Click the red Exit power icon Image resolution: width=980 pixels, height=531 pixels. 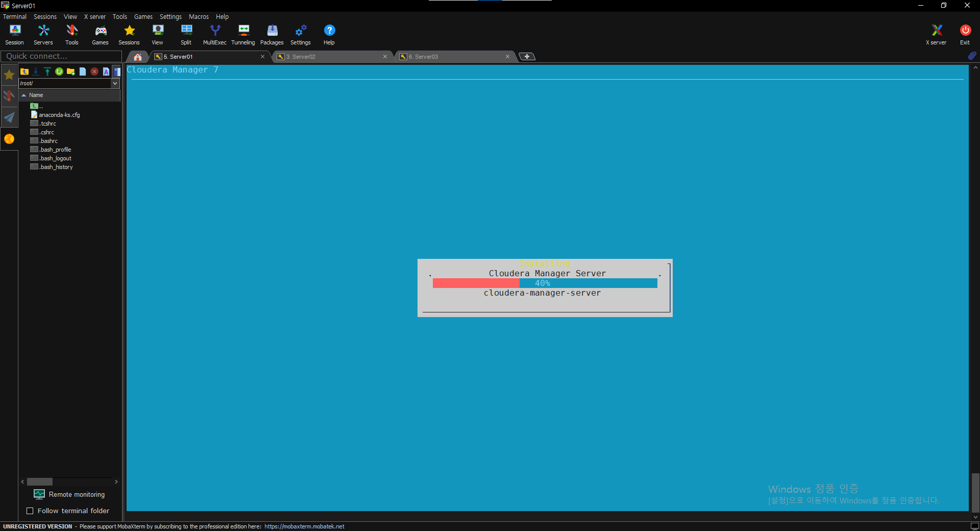click(965, 35)
